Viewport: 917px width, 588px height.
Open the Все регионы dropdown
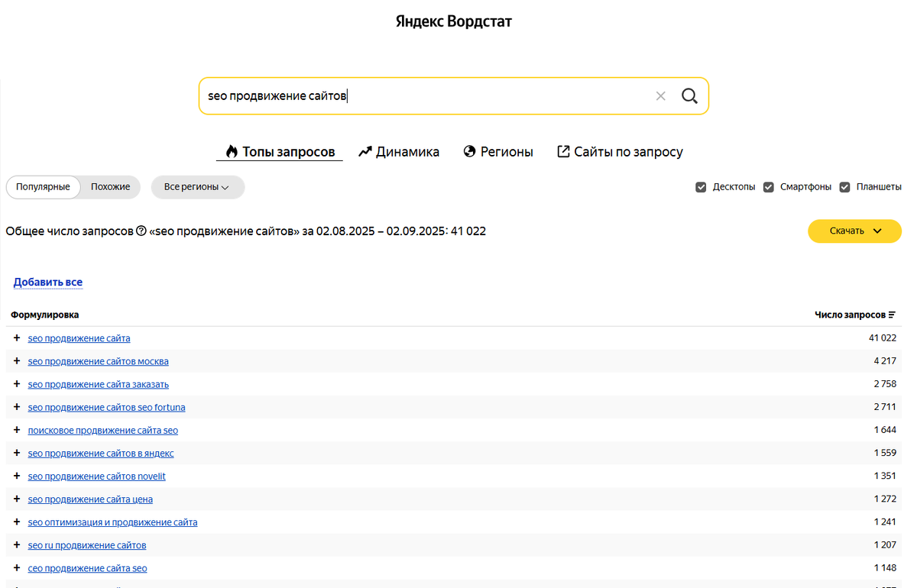(197, 187)
